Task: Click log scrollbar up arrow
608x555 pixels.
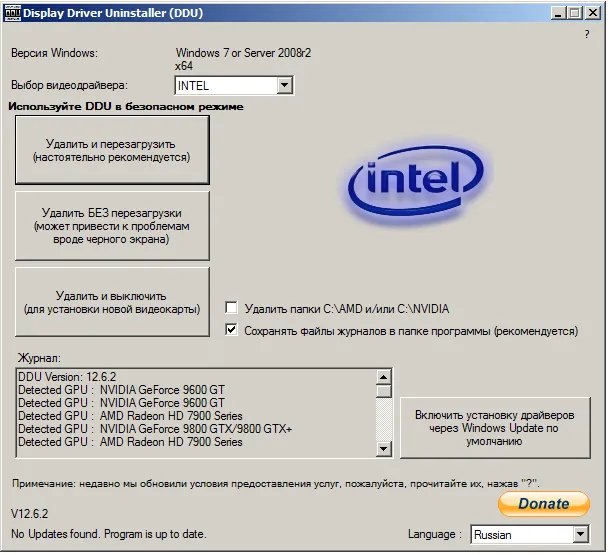Action: pyautogui.click(x=383, y=377)
